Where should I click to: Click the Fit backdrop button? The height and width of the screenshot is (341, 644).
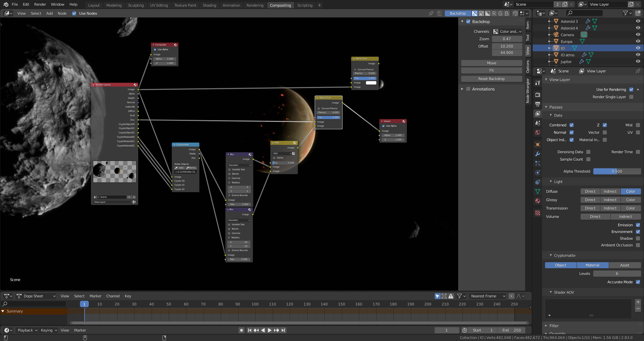point(491,70)
